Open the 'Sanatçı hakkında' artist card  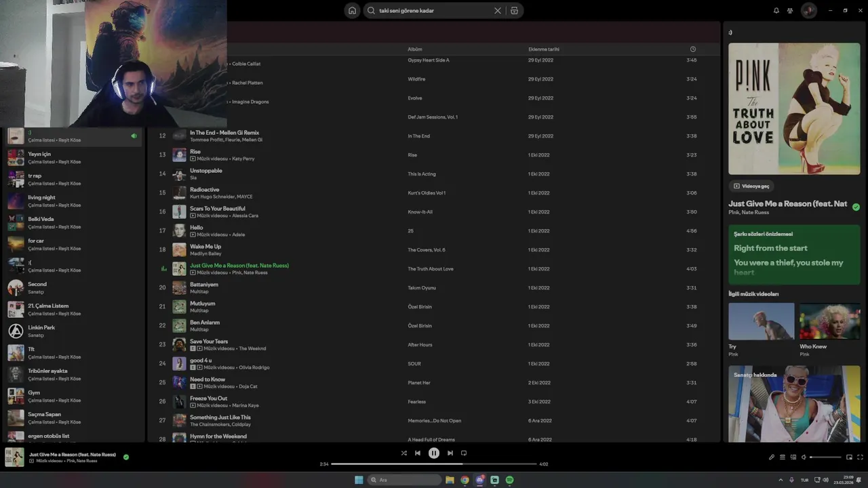(794, 404)
